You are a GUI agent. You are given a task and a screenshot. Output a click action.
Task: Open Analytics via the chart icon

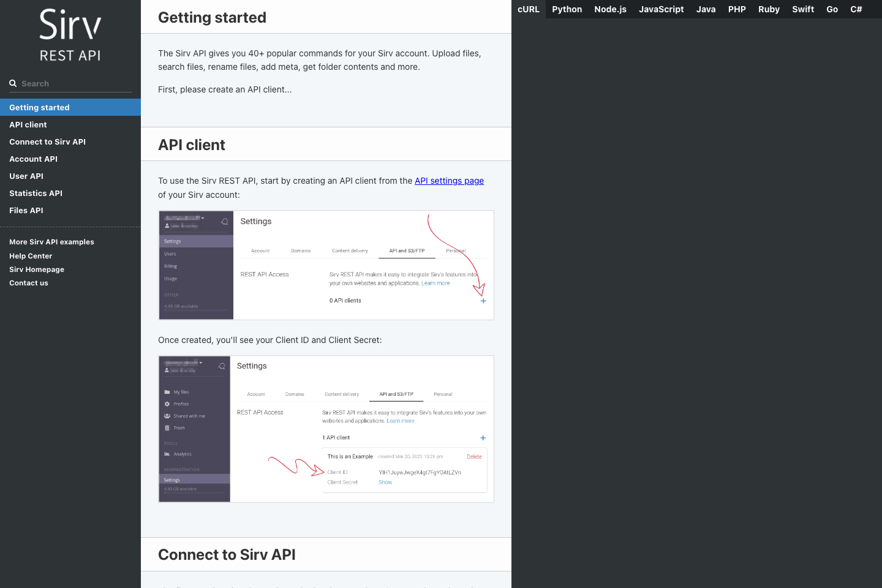[167, 454]
